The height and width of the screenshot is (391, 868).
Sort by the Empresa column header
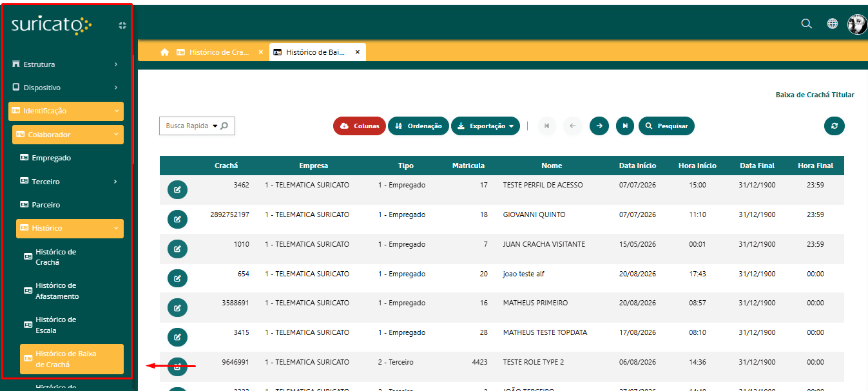[x=313, y=166]
